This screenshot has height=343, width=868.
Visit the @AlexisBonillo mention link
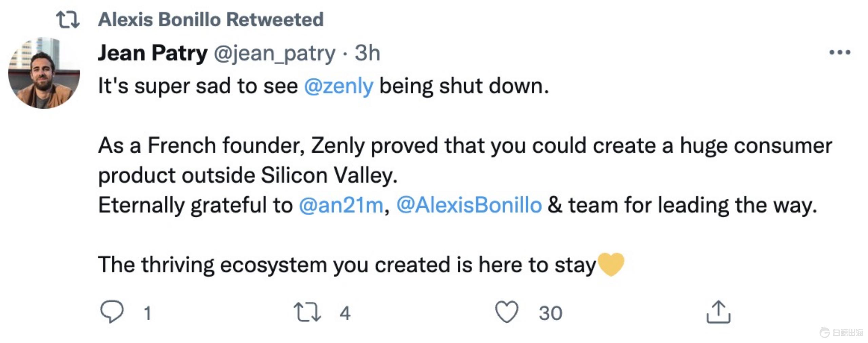point(469,205)
